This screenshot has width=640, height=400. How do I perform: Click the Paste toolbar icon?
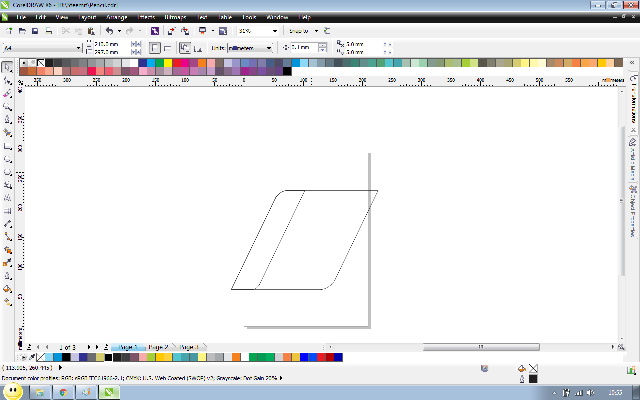click(91, 31)
